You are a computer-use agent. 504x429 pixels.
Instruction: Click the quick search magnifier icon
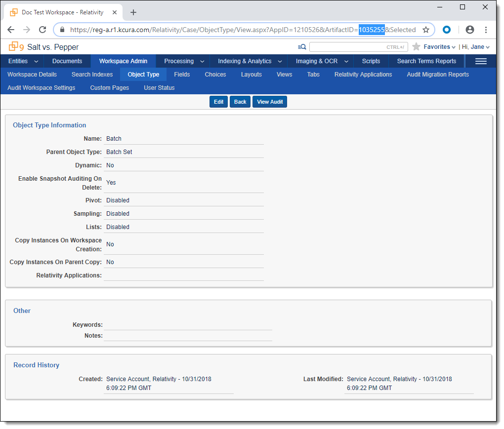(302, 47)
